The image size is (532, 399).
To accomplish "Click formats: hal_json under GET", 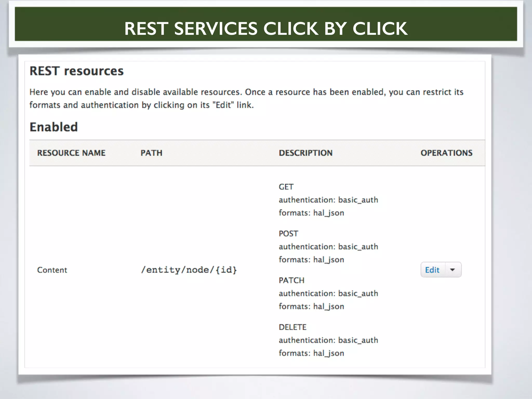I will [x=311, y=213].
